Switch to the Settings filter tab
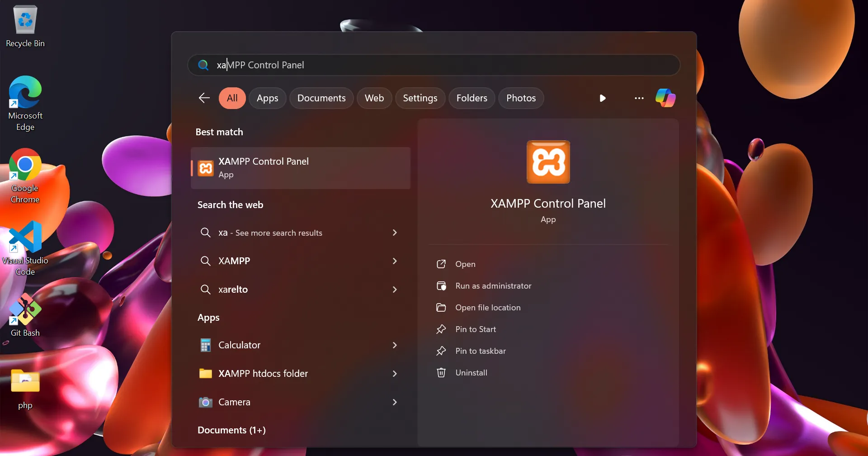868x456 pixels. coord(420,98)
